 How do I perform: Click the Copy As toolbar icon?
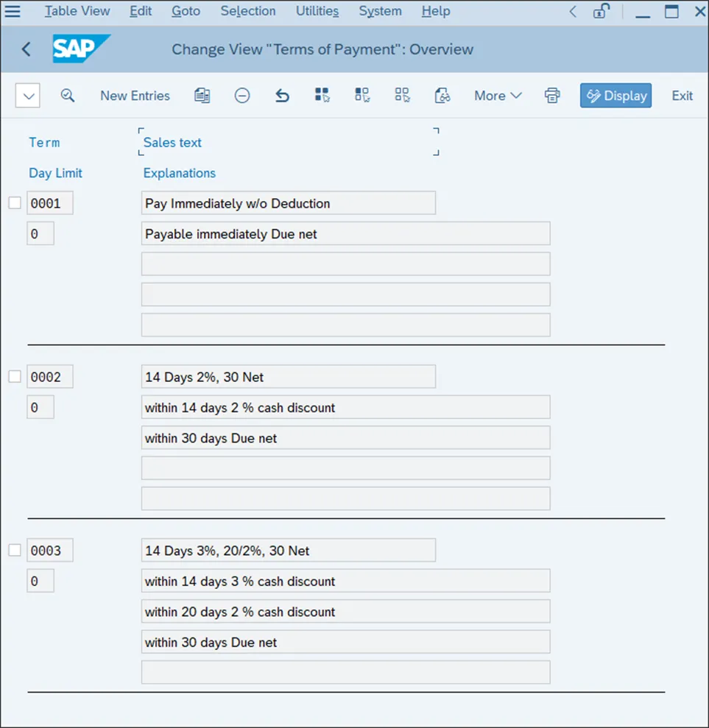(x=202, y=96)
